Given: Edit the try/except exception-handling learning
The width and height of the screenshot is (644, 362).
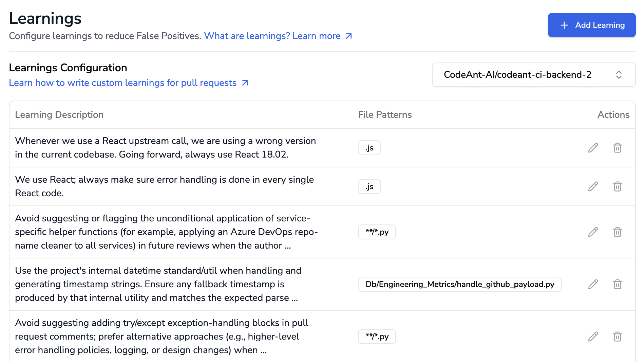Looking at the screenshot, I should [593, 337].
